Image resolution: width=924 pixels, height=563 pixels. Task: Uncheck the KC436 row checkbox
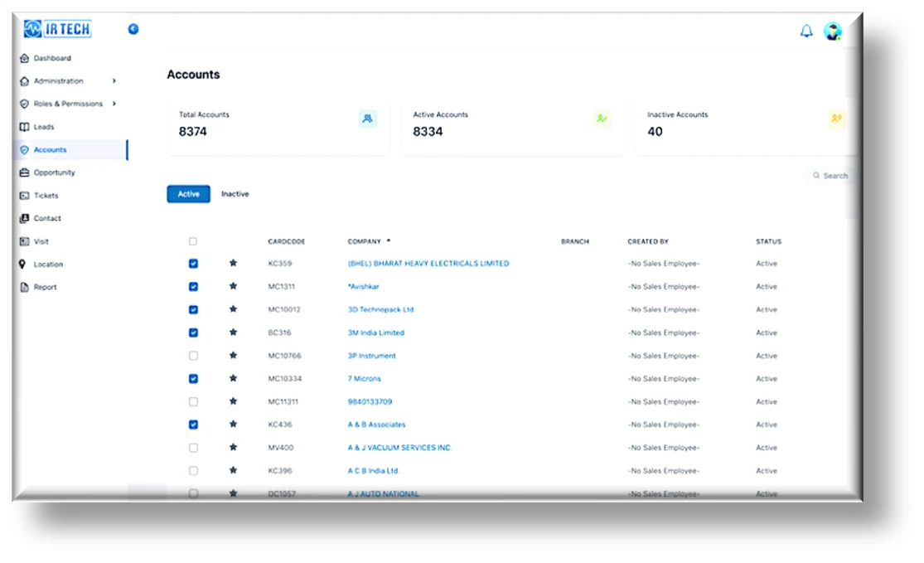(193, 425)
